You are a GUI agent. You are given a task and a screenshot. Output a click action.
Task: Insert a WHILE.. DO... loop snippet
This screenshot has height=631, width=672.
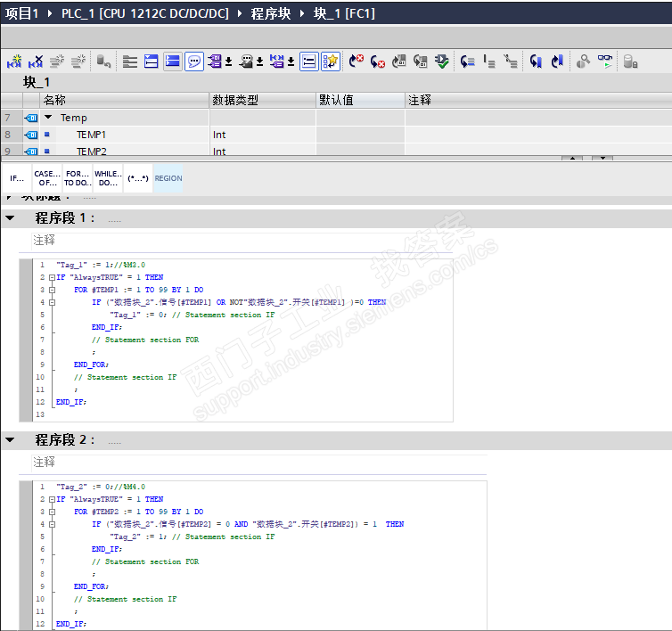(108, 178)
